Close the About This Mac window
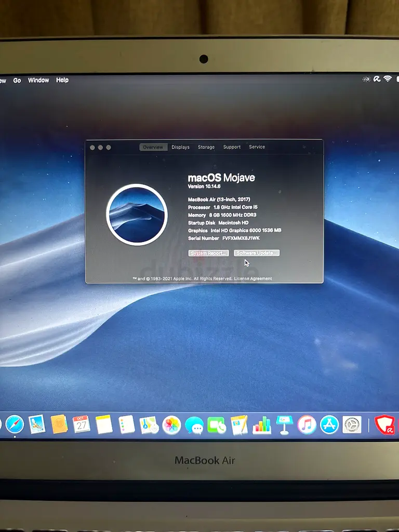 coord(92,147)
